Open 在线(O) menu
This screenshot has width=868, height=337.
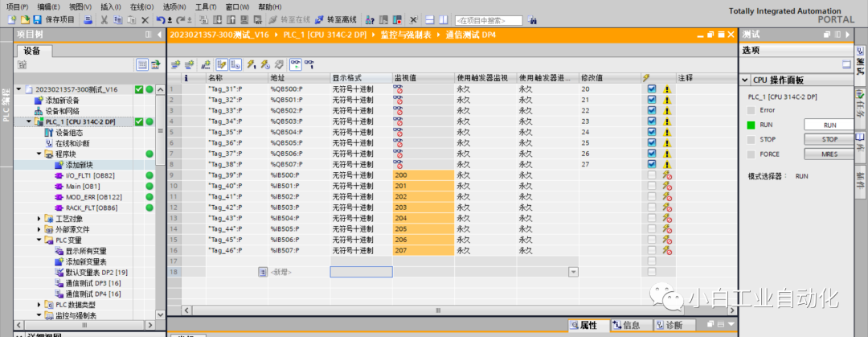(x=142, y=6)
